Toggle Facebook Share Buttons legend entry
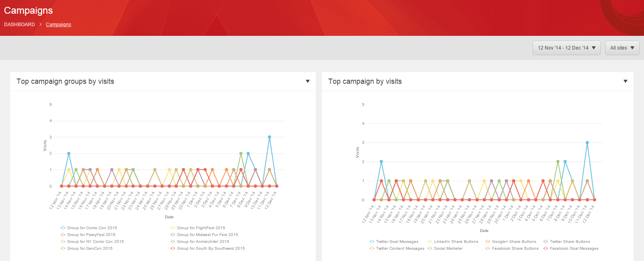644x261 pixels. (x=512, y=249)
